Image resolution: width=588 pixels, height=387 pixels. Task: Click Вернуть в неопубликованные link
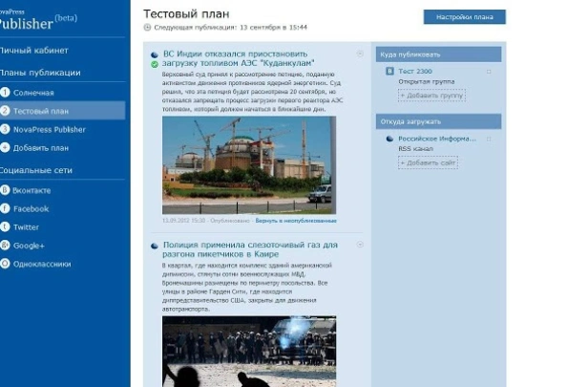[x=296, y=221]
